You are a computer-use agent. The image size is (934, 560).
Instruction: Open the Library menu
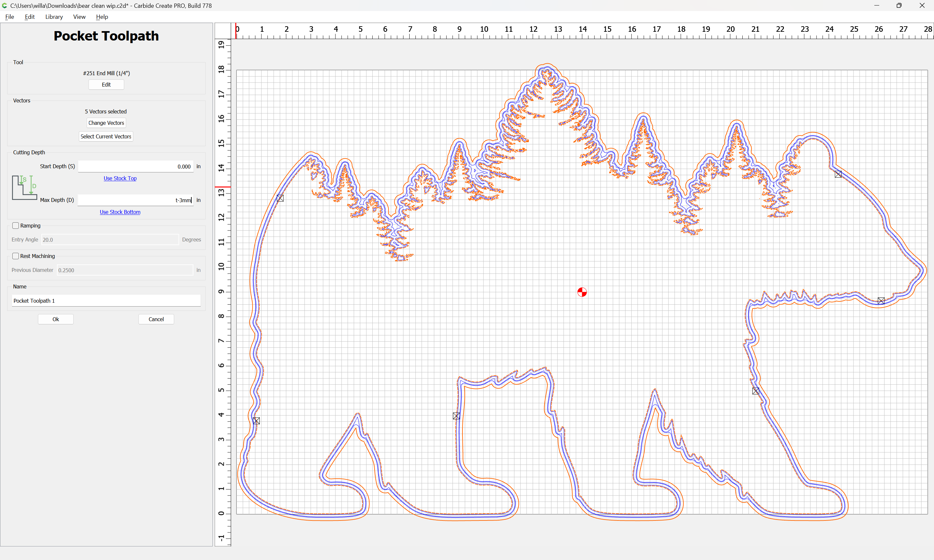coord(54,17)
